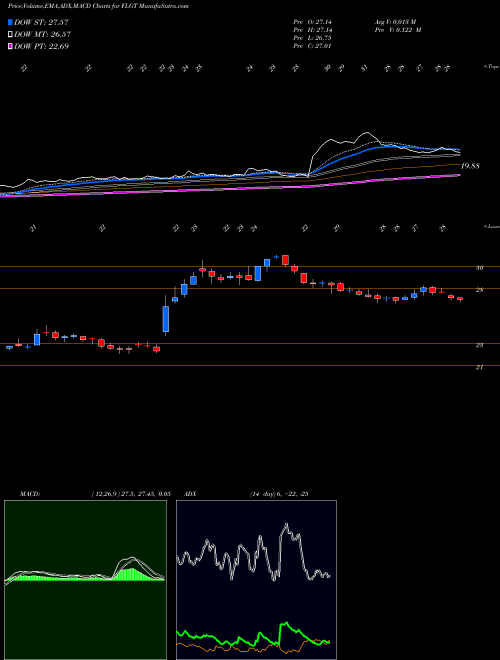Click the 'MACD:' panel heading
The width and height of the screenshot is (500, 660).
30,494
